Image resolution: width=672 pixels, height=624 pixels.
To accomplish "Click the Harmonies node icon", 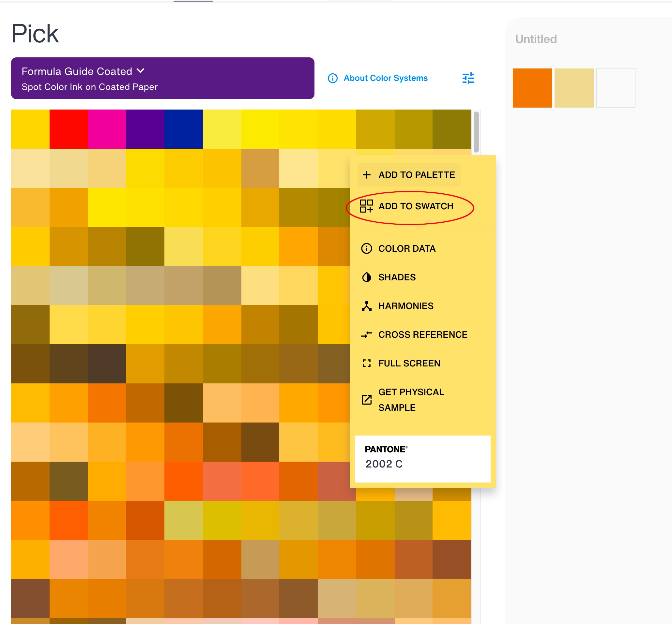I will coord(366,305).
